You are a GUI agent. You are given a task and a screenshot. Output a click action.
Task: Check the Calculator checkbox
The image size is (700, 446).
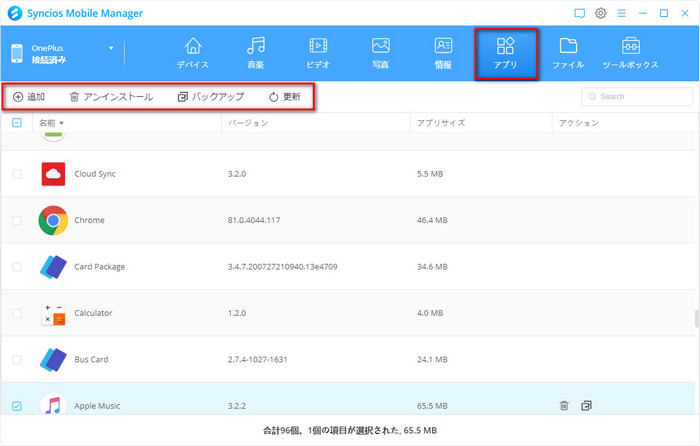[x=17, y=313]
